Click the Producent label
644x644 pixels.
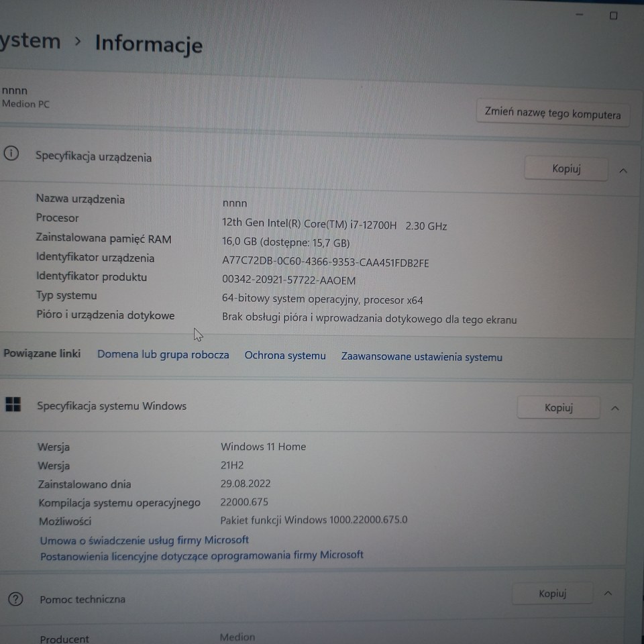click(x=64, y=639)
